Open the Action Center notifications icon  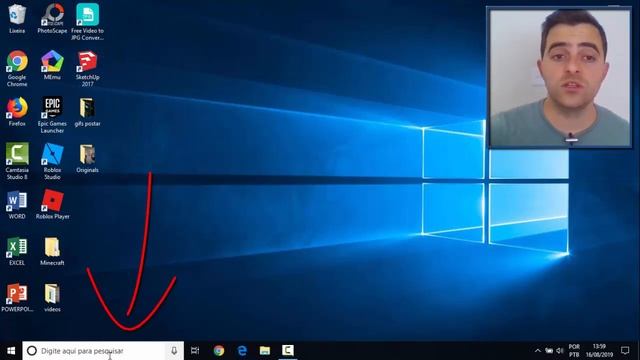(625, 351)
